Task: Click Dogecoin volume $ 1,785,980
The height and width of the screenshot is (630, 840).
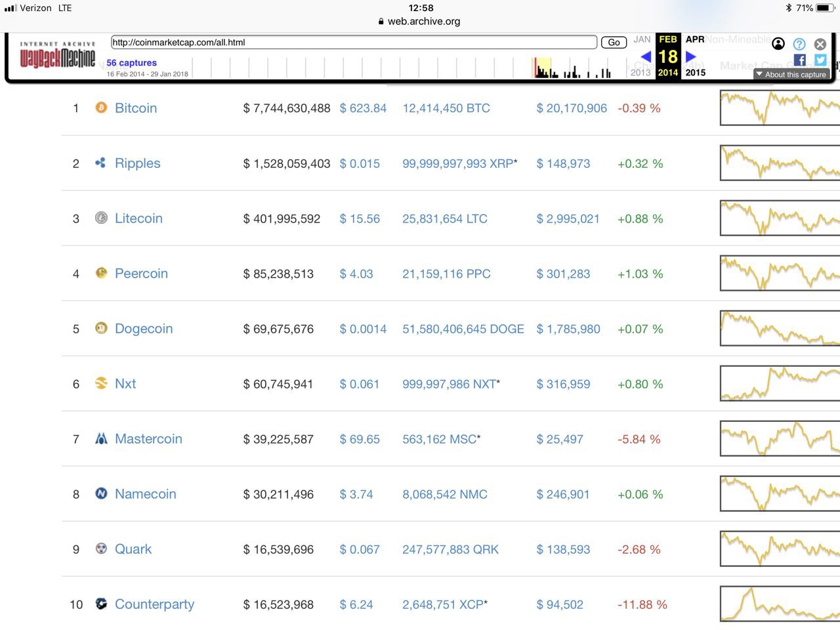Action: 568,329
